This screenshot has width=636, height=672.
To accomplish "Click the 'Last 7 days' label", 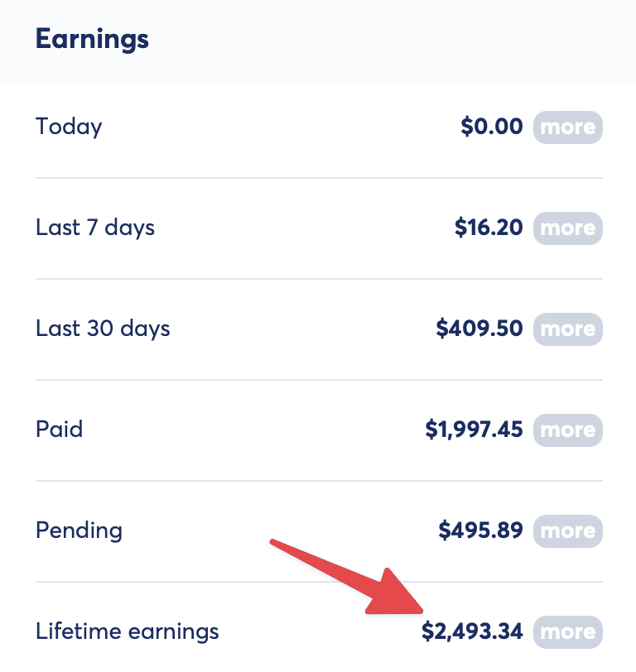I will coord(95,228).
